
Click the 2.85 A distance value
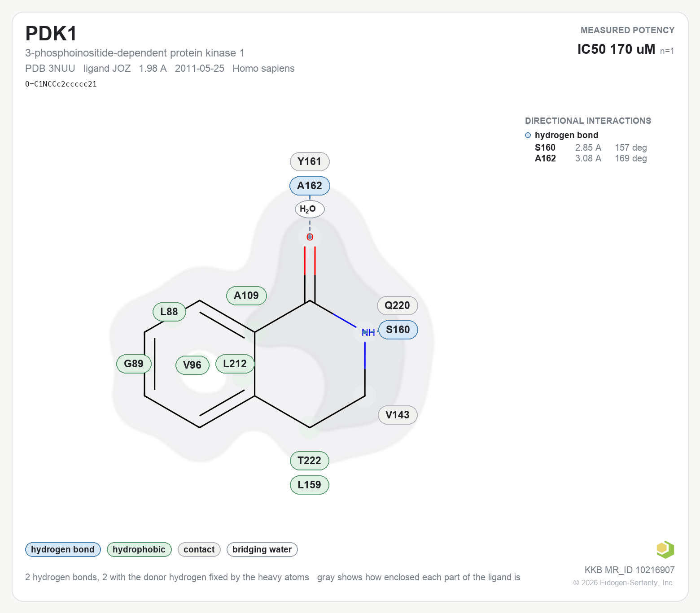[588, 148]
